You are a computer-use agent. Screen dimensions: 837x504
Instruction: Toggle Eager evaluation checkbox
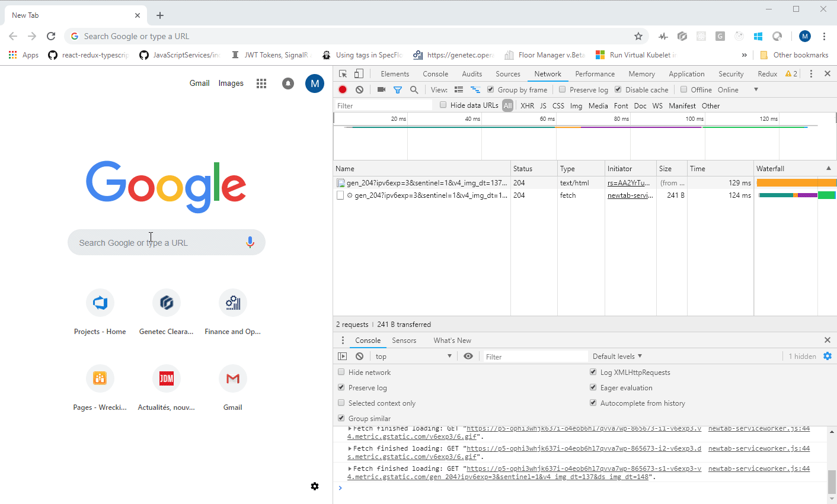pos(593,387)
